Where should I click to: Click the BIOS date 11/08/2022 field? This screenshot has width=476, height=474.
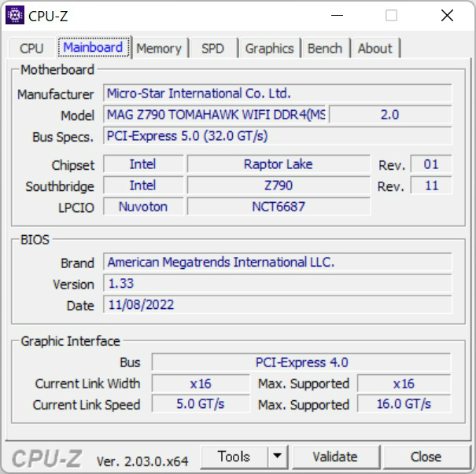pyautogui.click(x=278, y=304)
